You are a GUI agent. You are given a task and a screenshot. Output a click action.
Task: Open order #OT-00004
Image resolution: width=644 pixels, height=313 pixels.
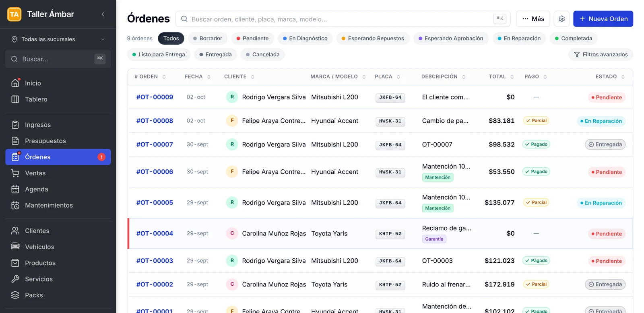click(155, 233)
